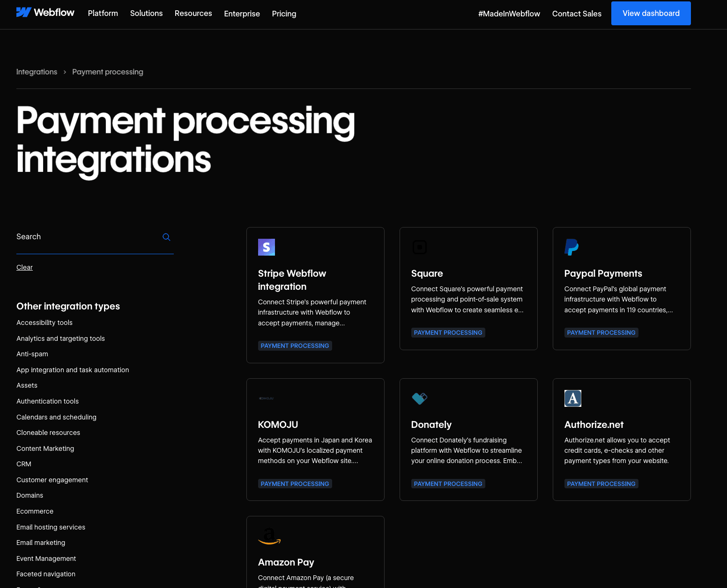The width and height of the screenshot is (727, 588).
Task: Click Contact Sales link
Action: point(577,14)
